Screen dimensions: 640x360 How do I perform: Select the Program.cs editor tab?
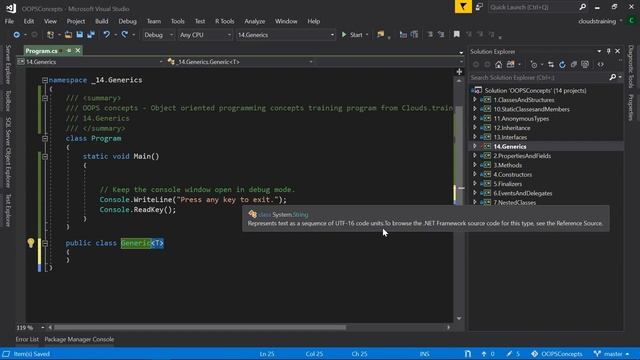click(x=41, y=51)
